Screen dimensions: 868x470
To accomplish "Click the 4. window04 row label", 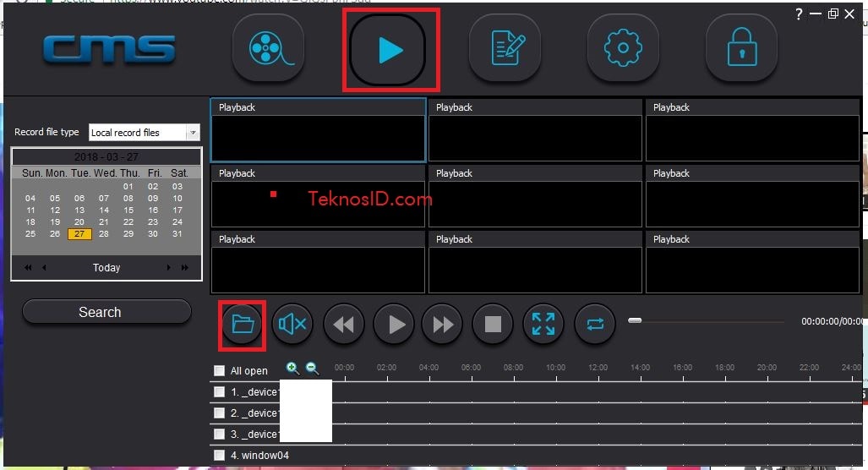I will click(x=259, y=455).
